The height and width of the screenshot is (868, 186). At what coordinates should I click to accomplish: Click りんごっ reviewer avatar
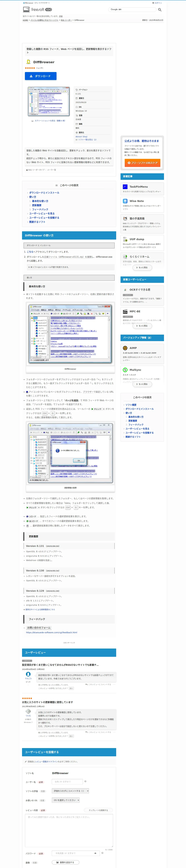28,674
